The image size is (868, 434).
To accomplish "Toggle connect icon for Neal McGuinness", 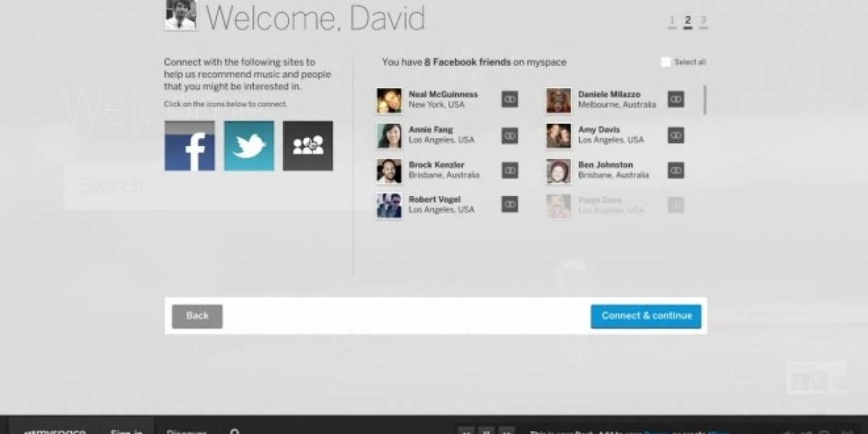I will tap(510, 100).
